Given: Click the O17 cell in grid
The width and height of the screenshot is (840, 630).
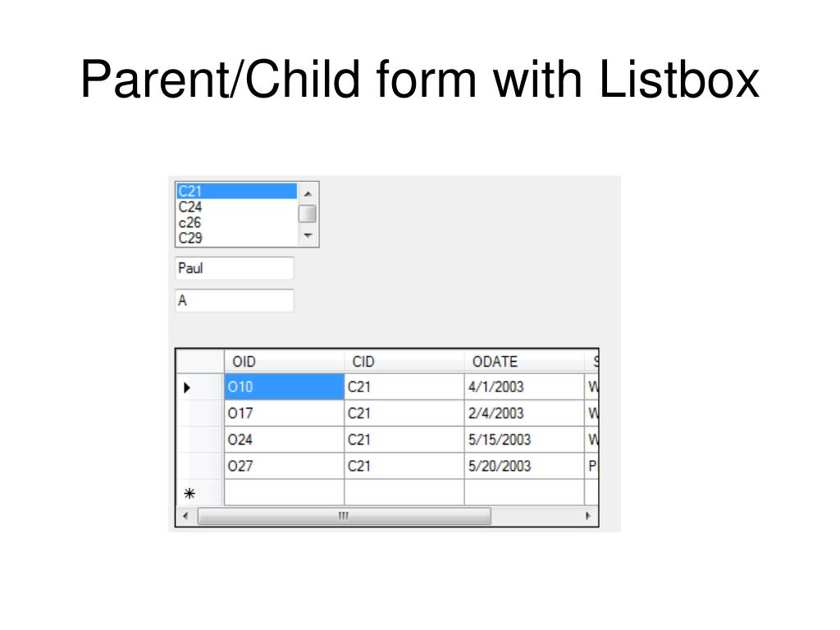Looking at the screenshot, I should coord(284,413).
